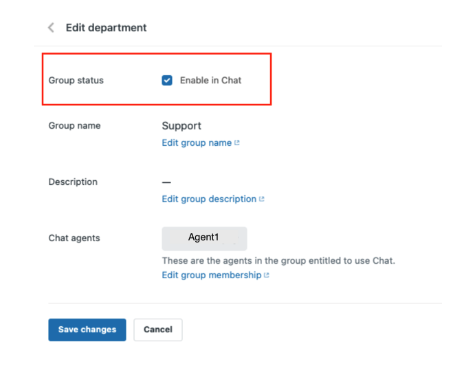
Task: Click the Group status label
Action: pos(76,80)
